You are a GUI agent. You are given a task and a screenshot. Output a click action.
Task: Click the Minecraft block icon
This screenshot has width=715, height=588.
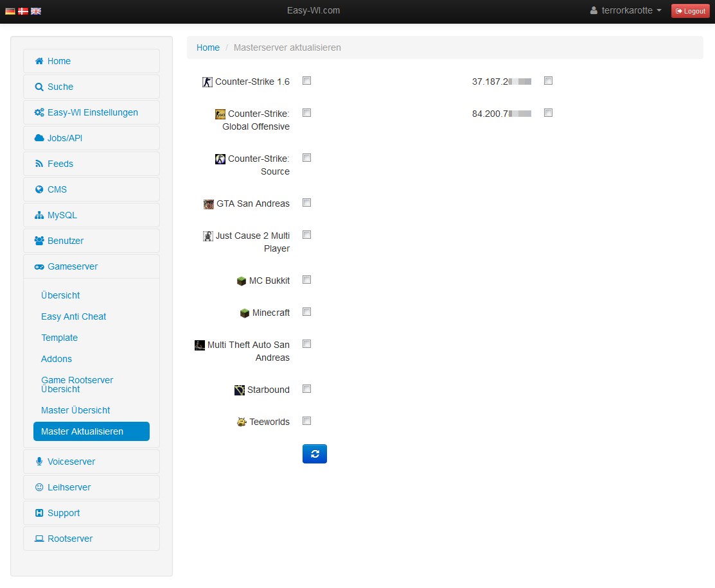(244, 313)
